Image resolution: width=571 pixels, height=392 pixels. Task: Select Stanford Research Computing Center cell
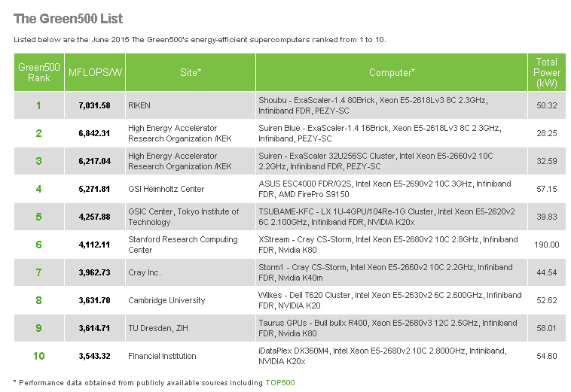pos(183,245)
